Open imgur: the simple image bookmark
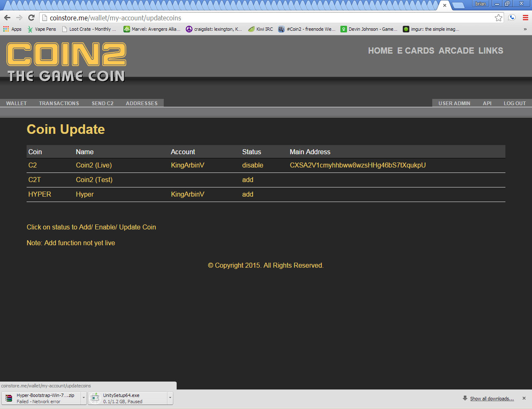532x409 pixels. coord(431,29)
